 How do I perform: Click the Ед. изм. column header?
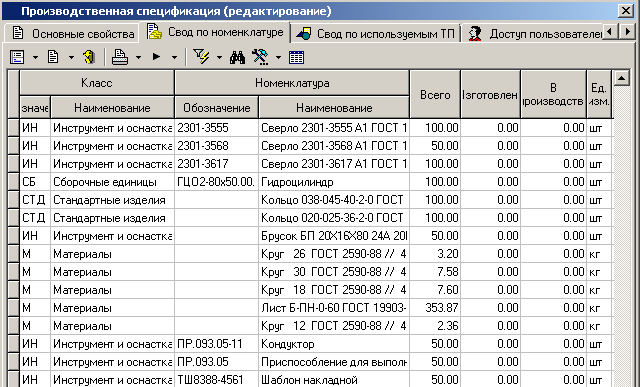(599, 95)
